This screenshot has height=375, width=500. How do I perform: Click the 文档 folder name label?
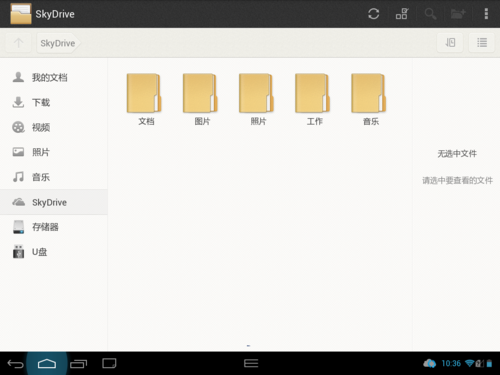click(x=146, y=121)
